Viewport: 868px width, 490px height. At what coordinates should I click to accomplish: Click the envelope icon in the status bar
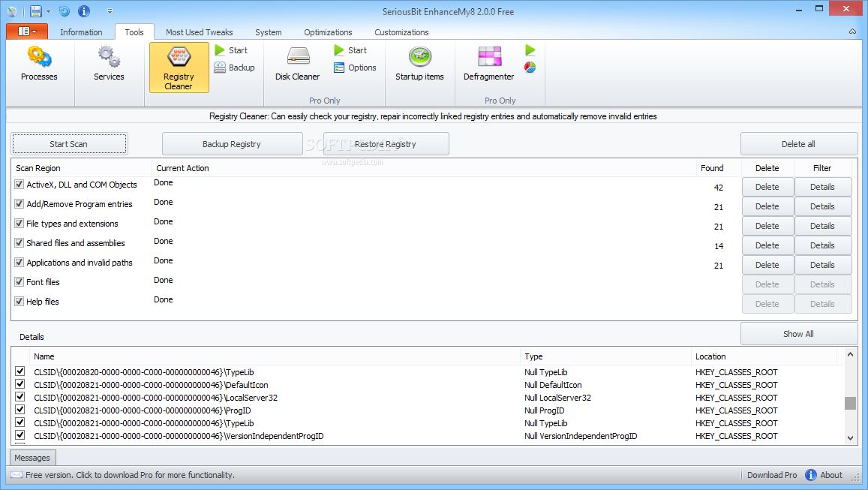click(x=17, y=475)
